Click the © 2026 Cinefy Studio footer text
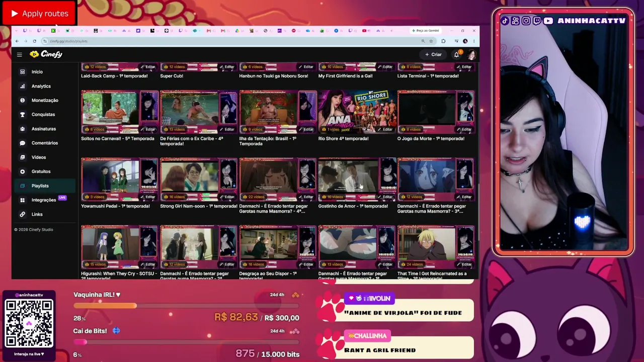The height and width of the screenshot is (362, 644). point(34,230)
